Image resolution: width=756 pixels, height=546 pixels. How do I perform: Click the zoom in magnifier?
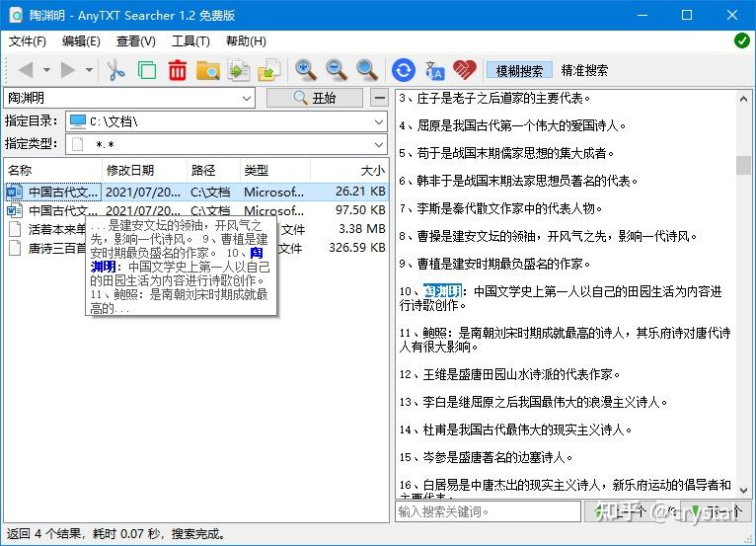[x=306, y=70]
